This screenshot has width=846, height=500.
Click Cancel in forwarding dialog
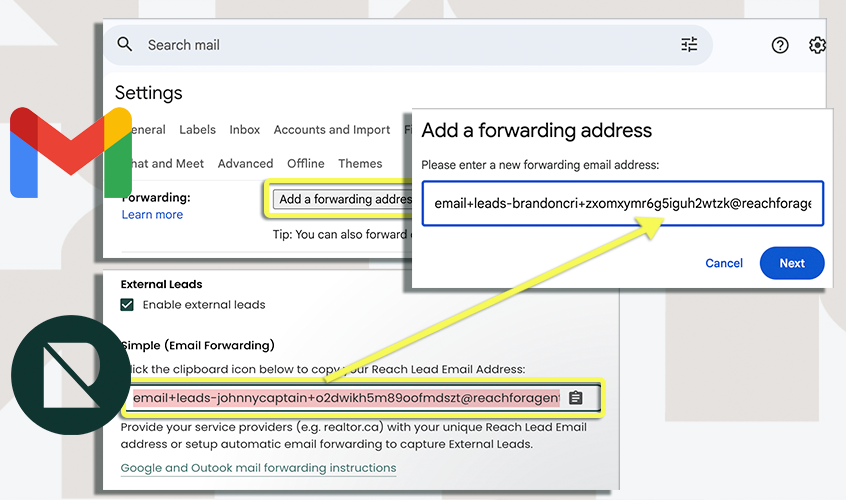click(724, 263)
